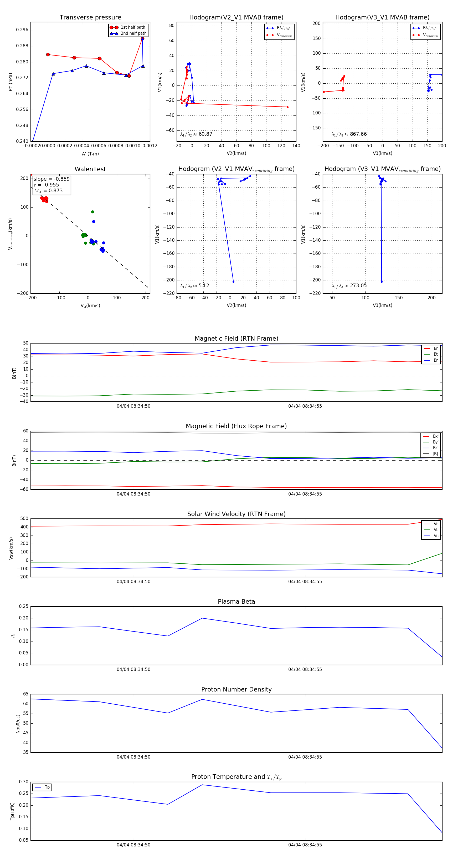Click the 'Transverse pressure' plot title
Screen dimensions: 473x868
click(x=90, y=18)
